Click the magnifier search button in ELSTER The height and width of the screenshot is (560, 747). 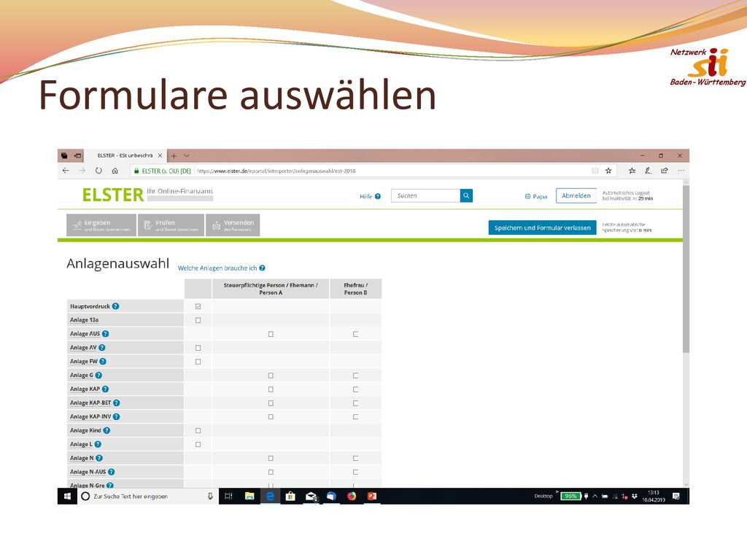point(466,195)
